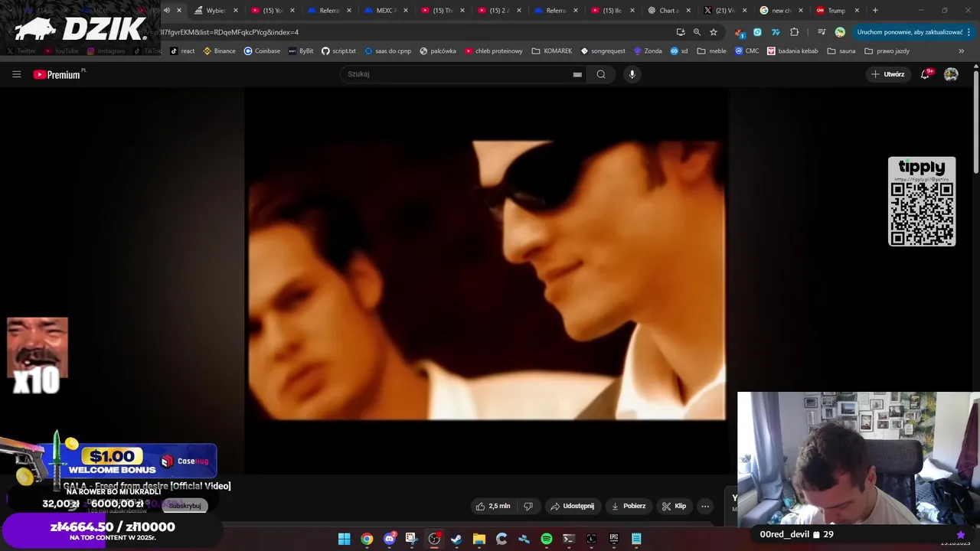Image resolution: width=980 pixels, height=551 pixels.
Task: Open the YouTube guide hamburger menu
Action: click(16, 74)
